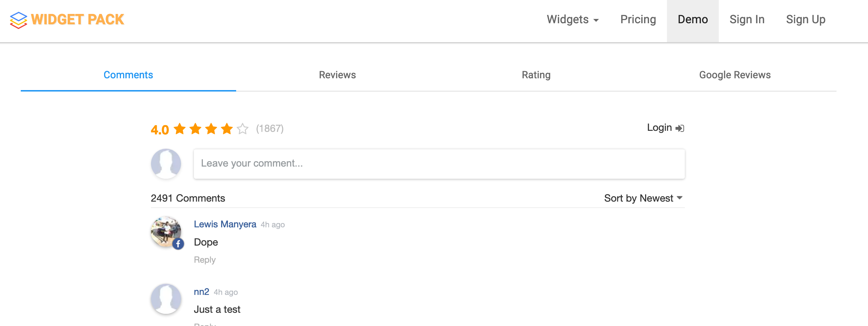Screen dimensions: 868x326
Task: Click nn2's default avatar icon
Action: click(166, 299)
